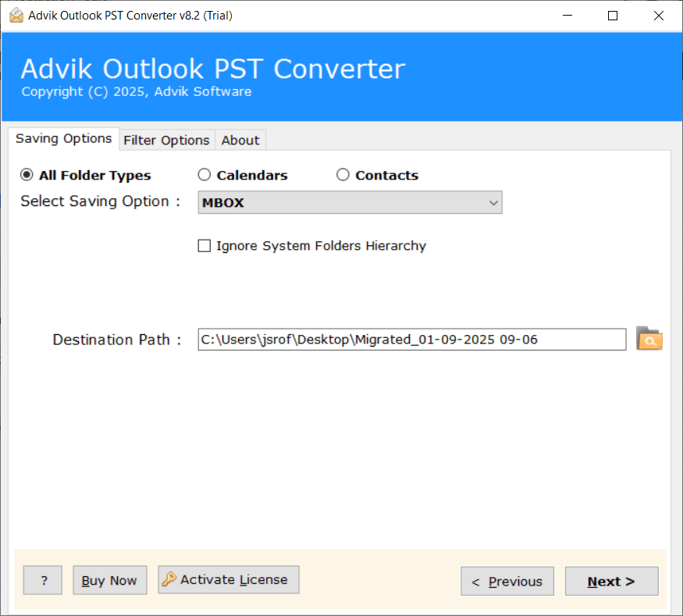Enable Ignore System Folders Hierarchy checkbox
Viewport: 683px width, 616px height.
[205, 246]
